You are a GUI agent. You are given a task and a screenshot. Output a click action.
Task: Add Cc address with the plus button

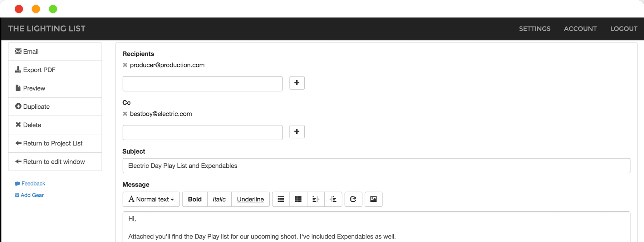click(x=297, y=131)
